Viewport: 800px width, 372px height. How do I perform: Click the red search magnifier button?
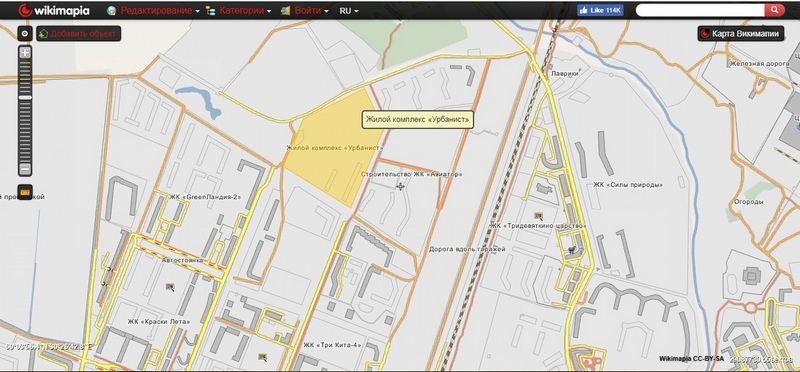(774, 10)
